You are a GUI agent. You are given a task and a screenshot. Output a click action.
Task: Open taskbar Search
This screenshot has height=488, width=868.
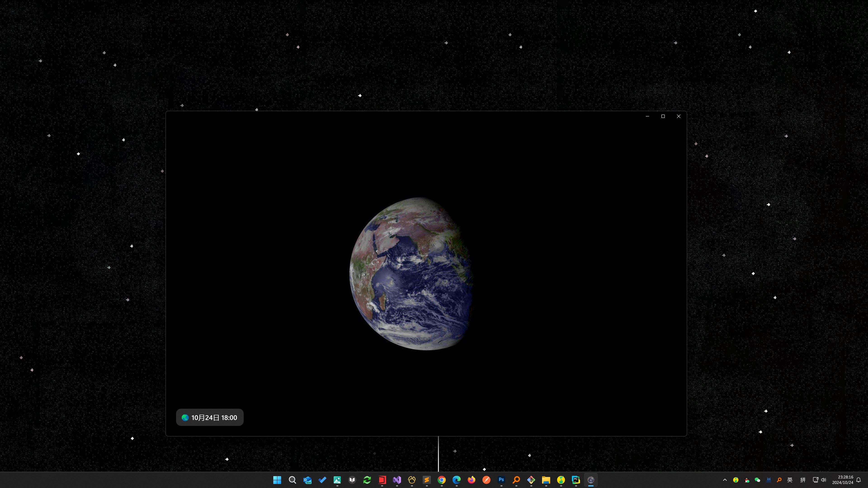292,480
